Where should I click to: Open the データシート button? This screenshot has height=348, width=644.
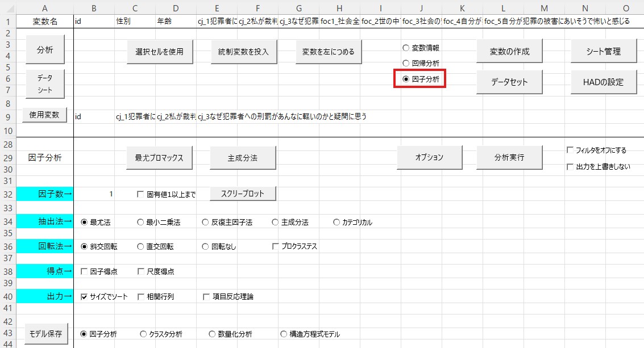point(45,84)
